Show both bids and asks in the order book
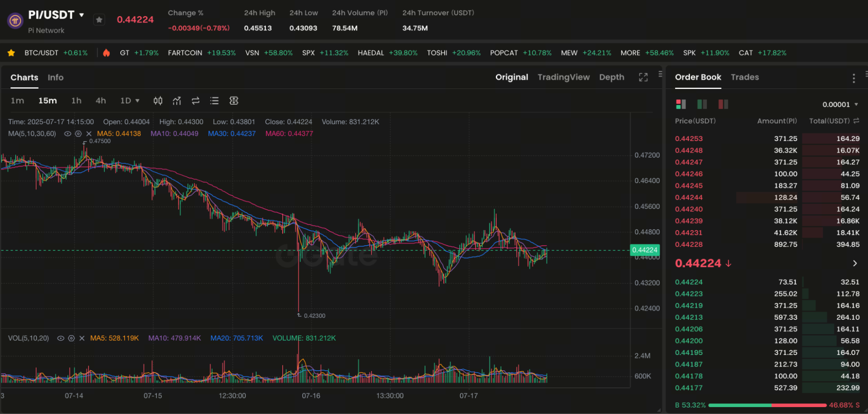Viewport: 868px width, 414px height. 680,104
